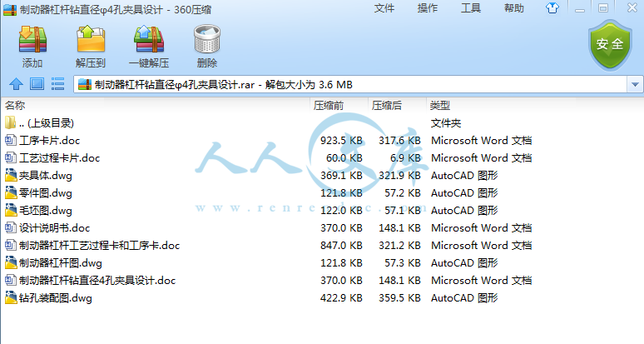The width and height of the screenshot is (644, 344).
Task: Click the 422.9 KB size value
Action: 341,297
